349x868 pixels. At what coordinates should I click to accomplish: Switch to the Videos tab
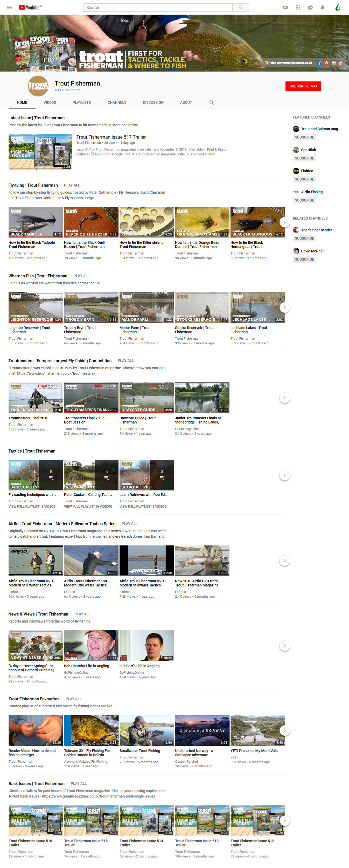point(50,102)
